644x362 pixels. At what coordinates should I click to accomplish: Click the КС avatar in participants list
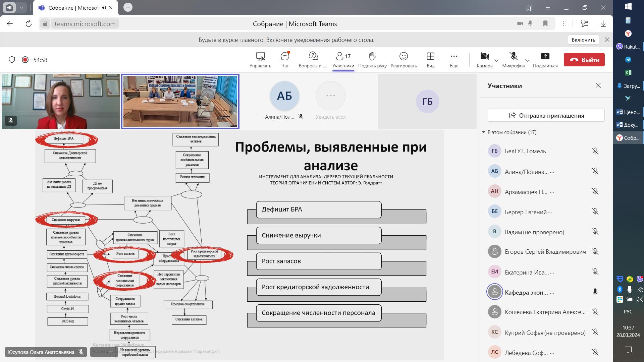[x=494, y=332]
